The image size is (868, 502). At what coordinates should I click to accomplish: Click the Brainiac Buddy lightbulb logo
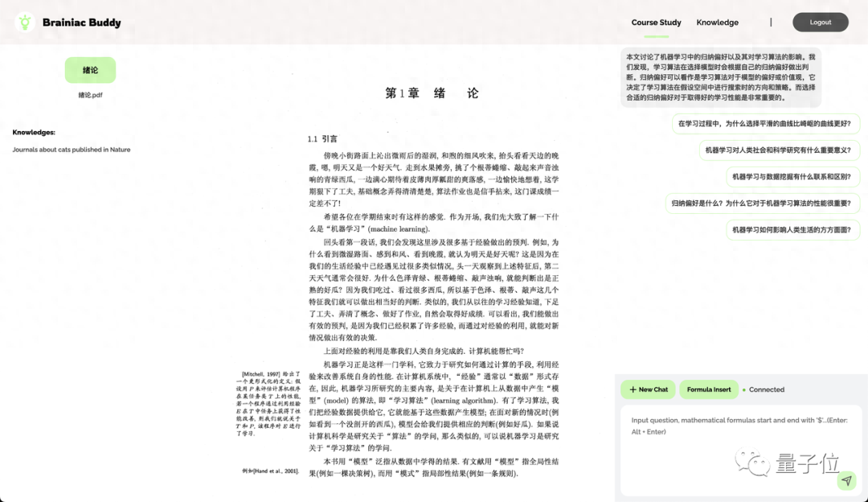coord(25,23)
